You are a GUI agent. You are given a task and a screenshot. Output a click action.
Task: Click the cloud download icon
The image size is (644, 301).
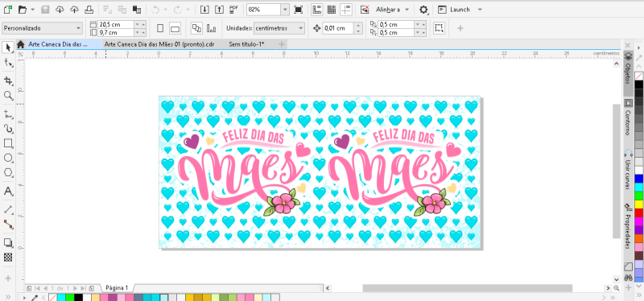point(60,10)
